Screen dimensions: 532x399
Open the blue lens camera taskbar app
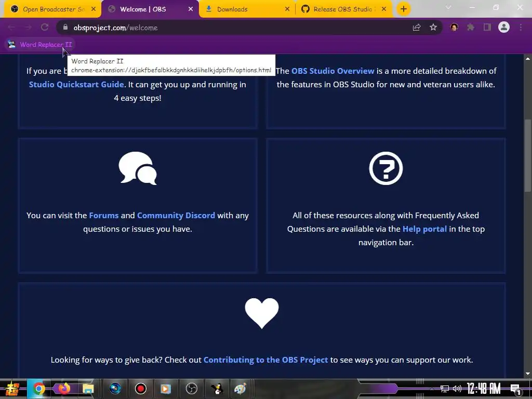click(x=115, y=389)
